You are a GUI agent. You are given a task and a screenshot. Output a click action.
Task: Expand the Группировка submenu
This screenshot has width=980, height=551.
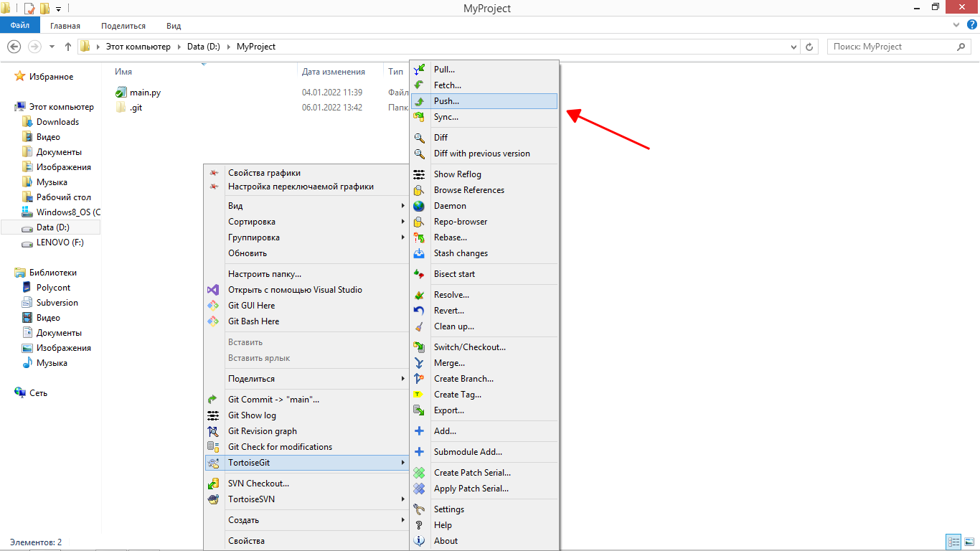306,237
